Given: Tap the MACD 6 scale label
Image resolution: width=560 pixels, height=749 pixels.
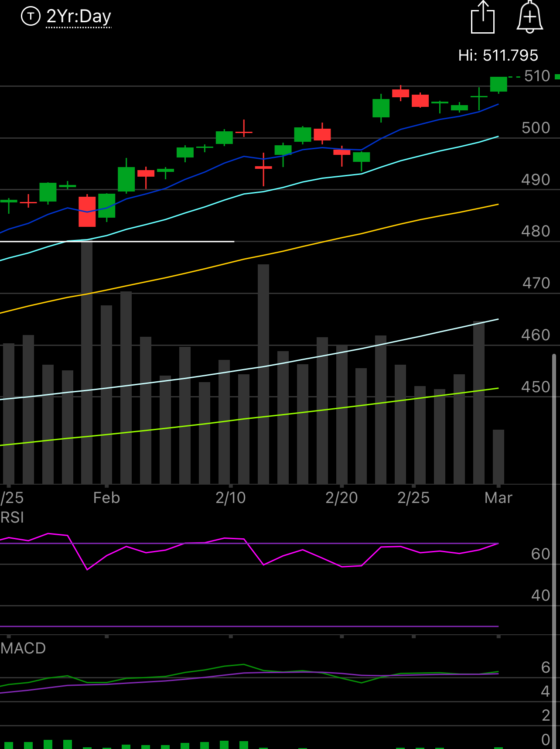Looking at the screenshot, I should (546, 667).
